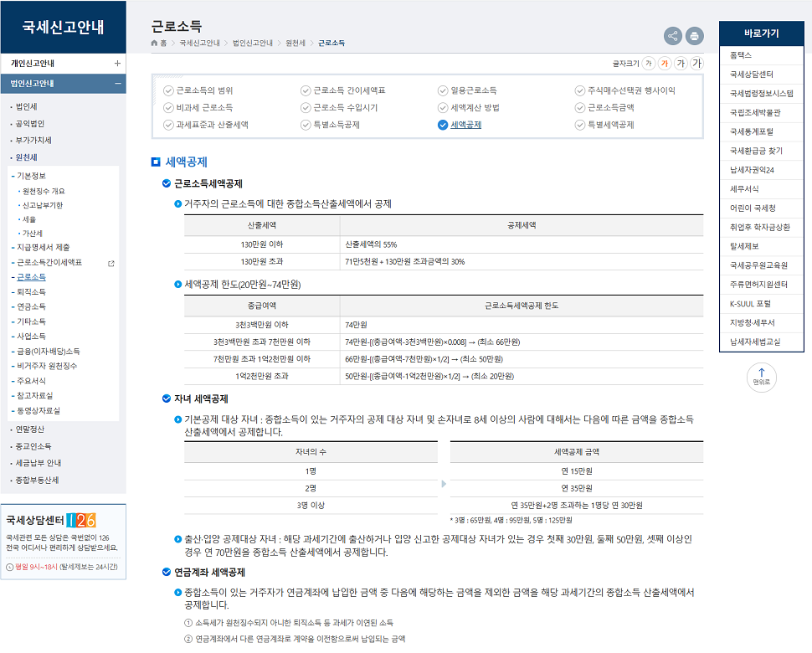
Task: Open 비거주자 원천징수 sidebar menu item
Action: 47,366
